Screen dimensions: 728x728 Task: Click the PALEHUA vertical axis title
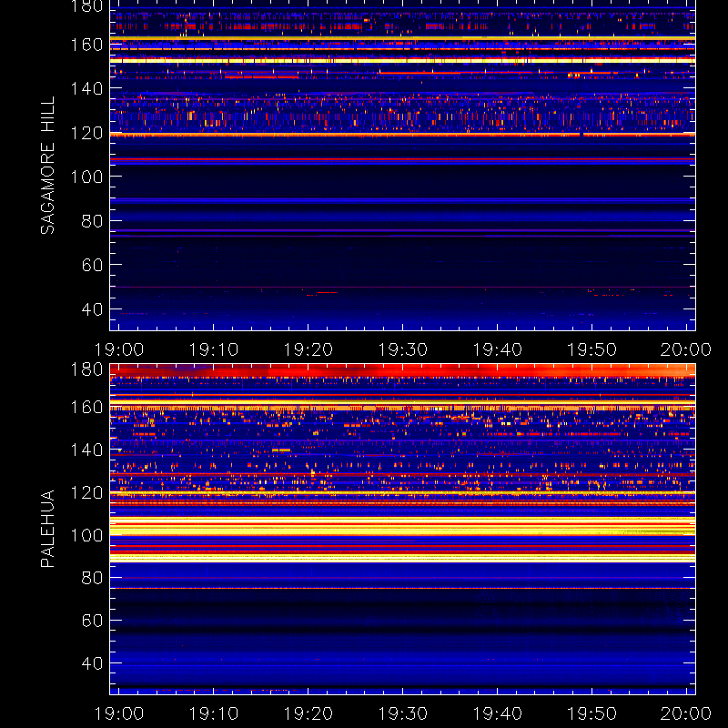pos(47,529)
